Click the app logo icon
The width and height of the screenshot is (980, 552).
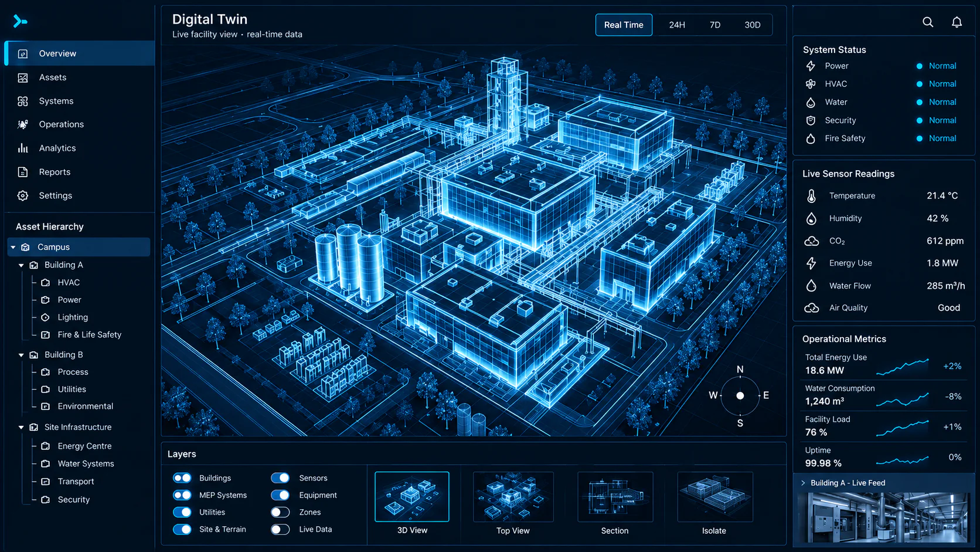[20, 22]
